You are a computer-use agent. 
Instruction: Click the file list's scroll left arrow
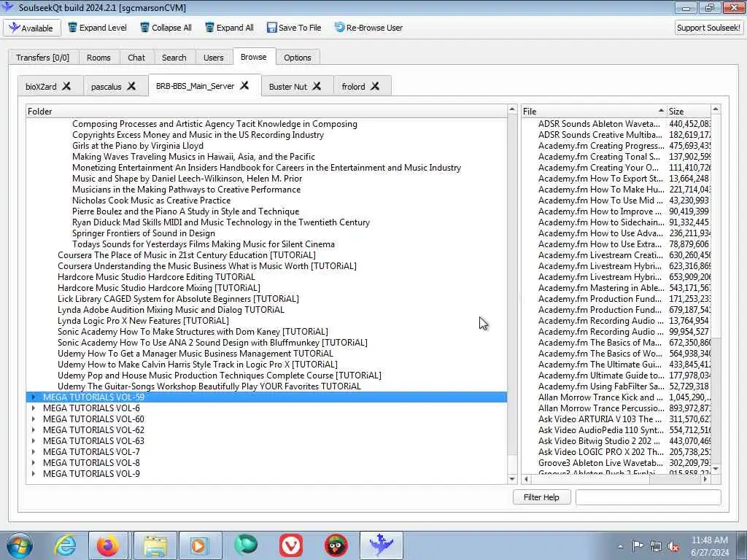[527, 480]
